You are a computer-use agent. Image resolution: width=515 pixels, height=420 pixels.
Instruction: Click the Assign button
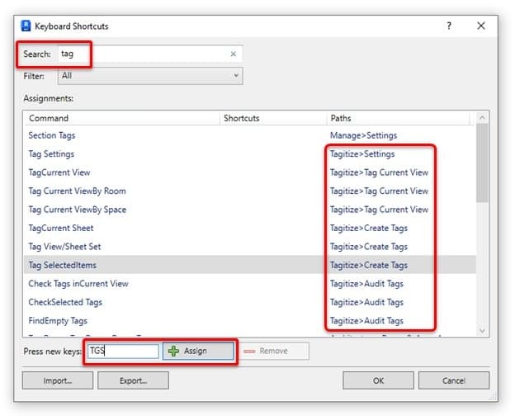point(198,351)
